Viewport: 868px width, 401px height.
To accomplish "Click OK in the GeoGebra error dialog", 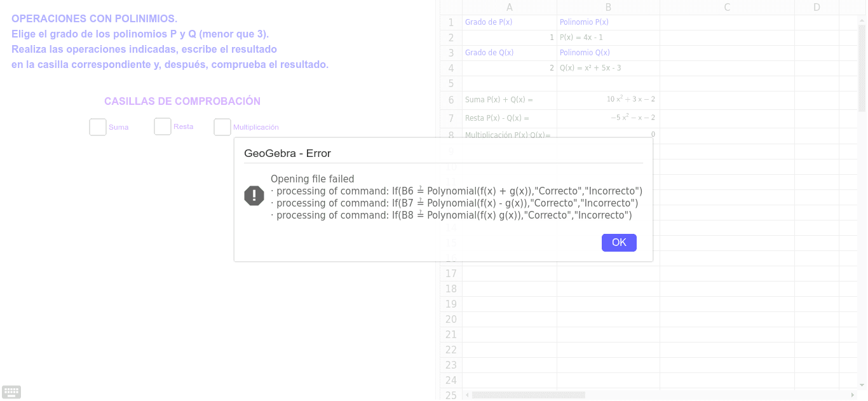I will (619, 243).
